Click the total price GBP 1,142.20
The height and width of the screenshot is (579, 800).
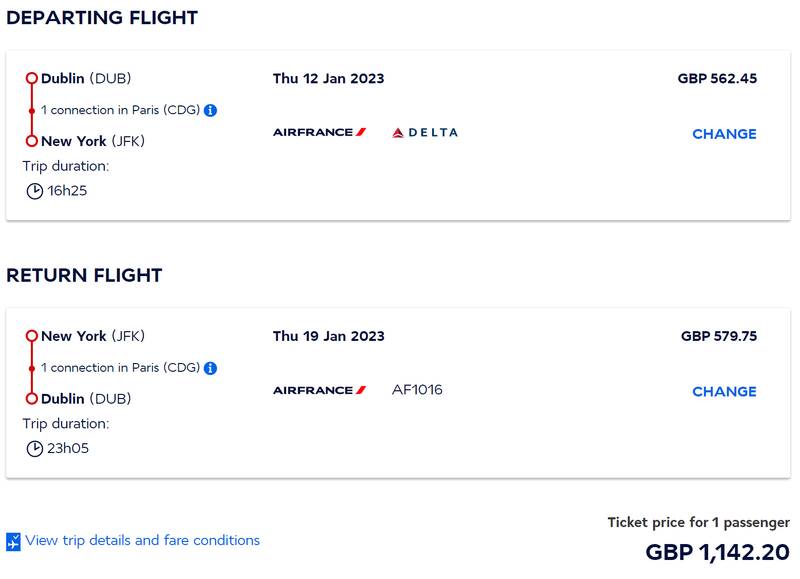(717, 552)
